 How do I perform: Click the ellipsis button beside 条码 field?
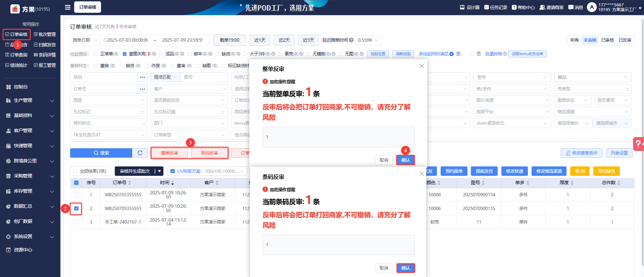pyautogui.click(x=143, y=77)
